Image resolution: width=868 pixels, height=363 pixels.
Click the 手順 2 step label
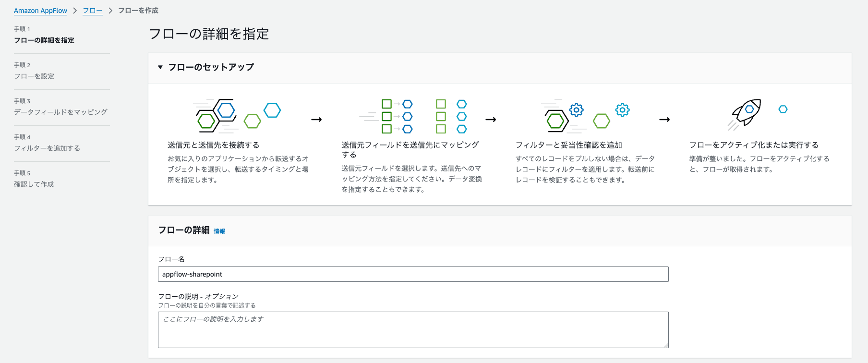point(22,65)
